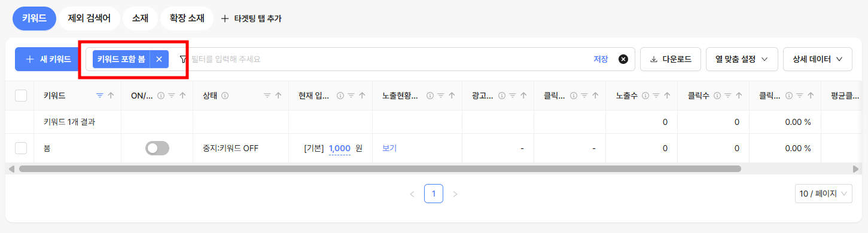Sort by the 현재 입... column

coord(362,96)
